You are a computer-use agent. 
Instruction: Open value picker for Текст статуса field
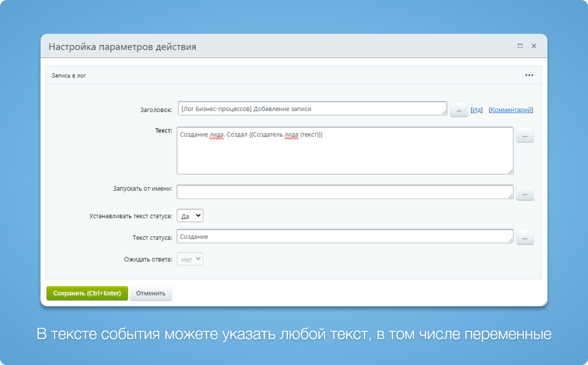click(x=525, y=237)
